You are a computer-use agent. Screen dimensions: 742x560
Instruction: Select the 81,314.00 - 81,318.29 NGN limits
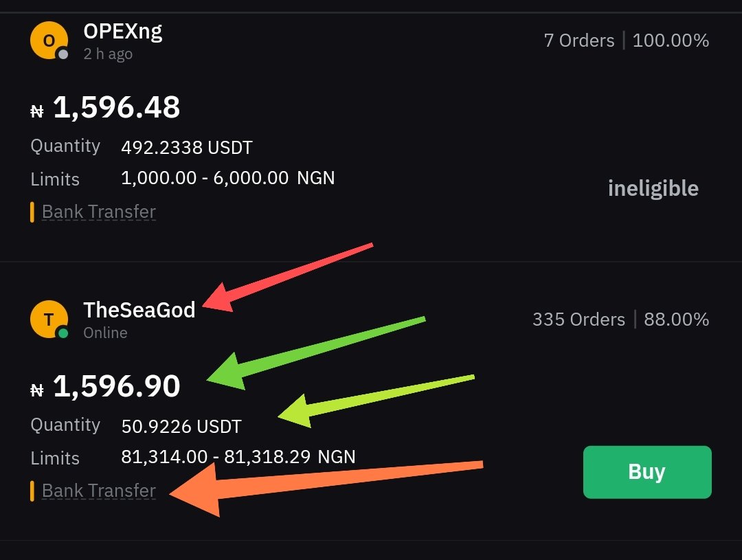[238, 457]
